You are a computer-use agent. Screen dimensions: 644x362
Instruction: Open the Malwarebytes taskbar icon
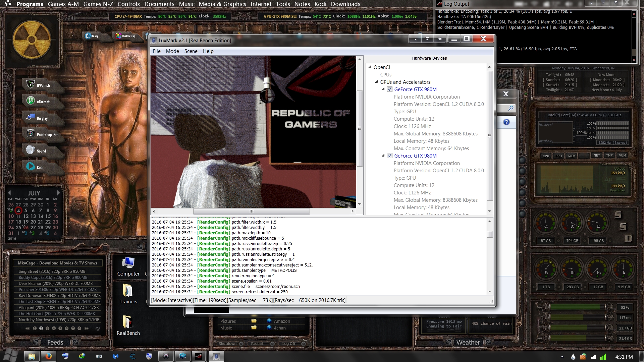115,356
